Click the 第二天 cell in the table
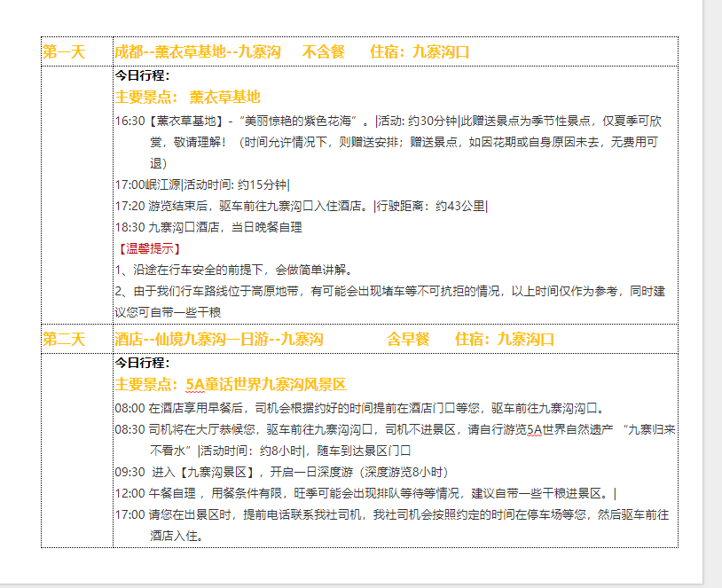The height and width of the screenshot is (588, 722). pyautogui.click(x=64, y=340)
